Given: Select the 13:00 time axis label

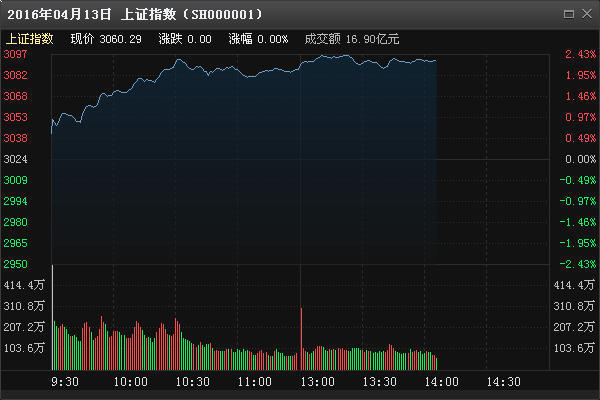Looking at the screenshot, I should tap(317, 382).
